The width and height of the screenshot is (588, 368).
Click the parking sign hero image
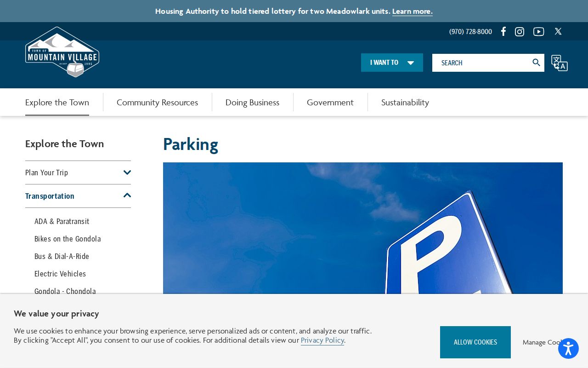point(363,228)
